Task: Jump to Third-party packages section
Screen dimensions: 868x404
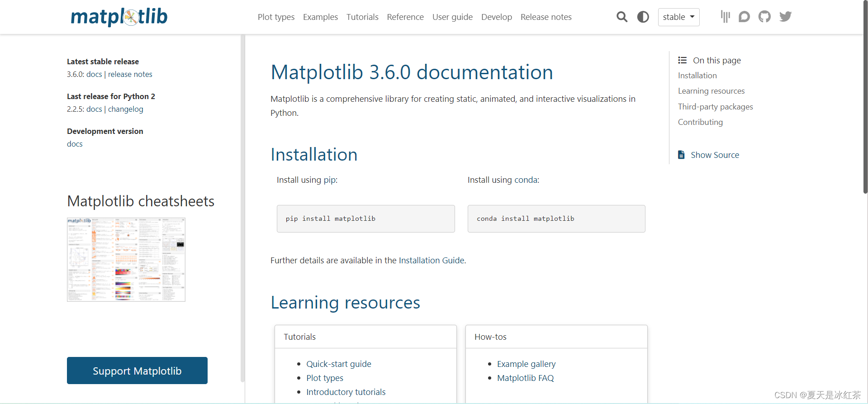Action: (715, 107)
